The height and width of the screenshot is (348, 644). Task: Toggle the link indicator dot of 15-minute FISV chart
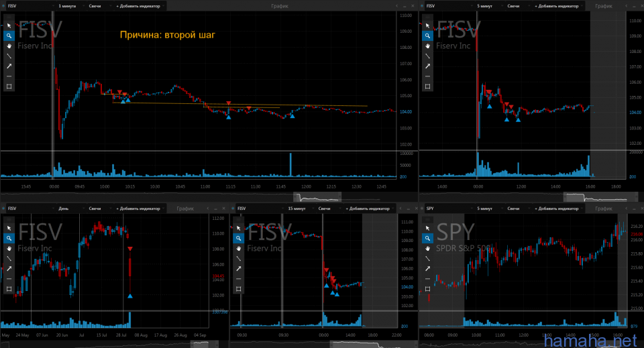click(233, 209)
